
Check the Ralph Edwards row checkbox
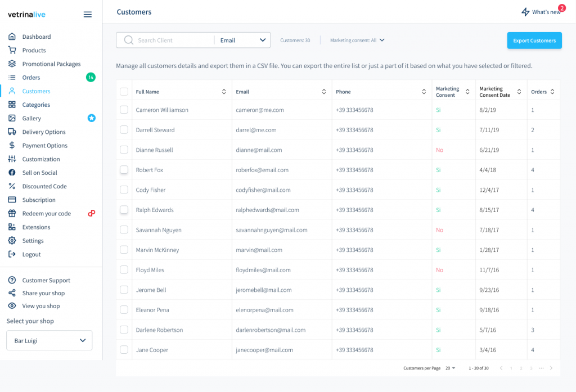(124, 210)
